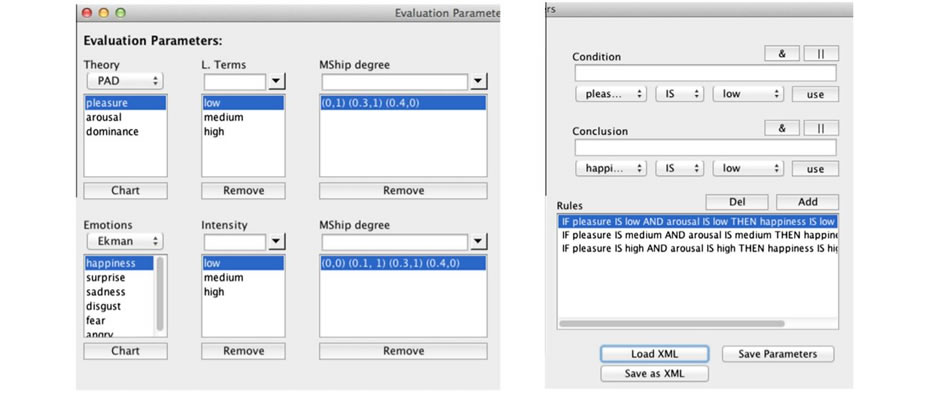Screen dimensions: 940x400
Task: Click the OR (||) button above Condition
Action: tap(821, 53)
